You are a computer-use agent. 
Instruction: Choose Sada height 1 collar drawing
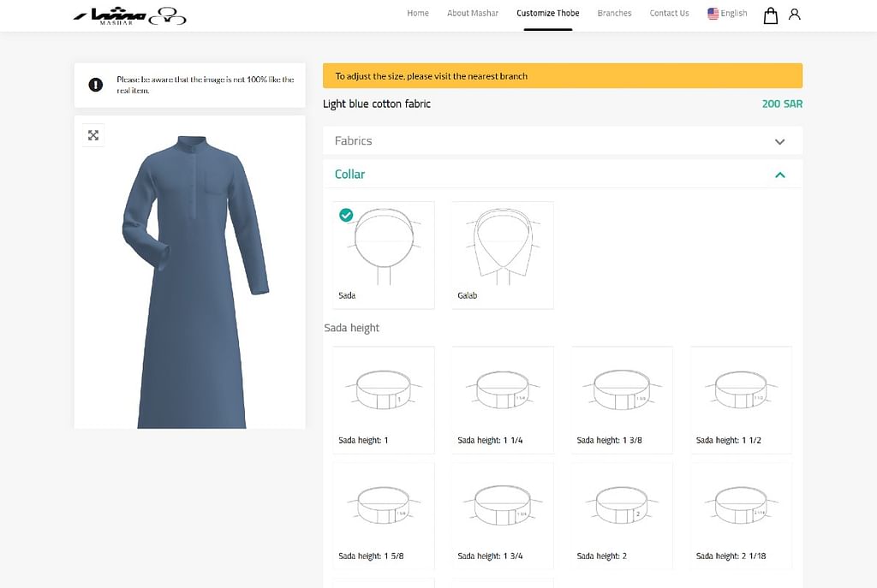[383, 390]
